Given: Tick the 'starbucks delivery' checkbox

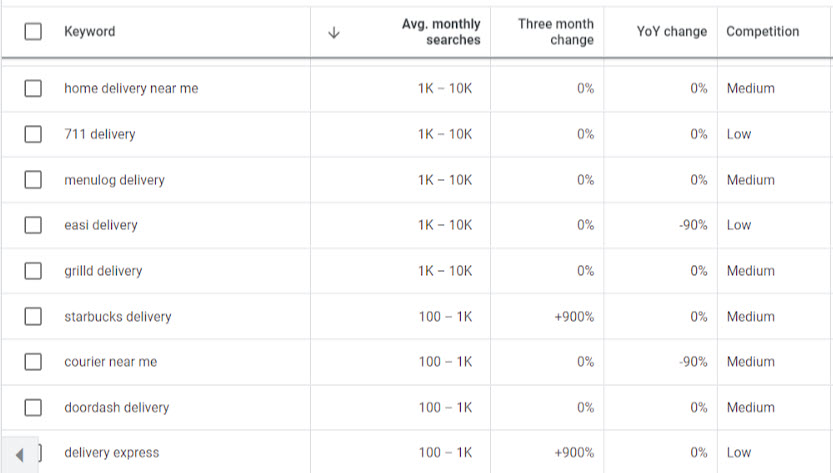Looking at the screenshot, I should pos(33,317).
